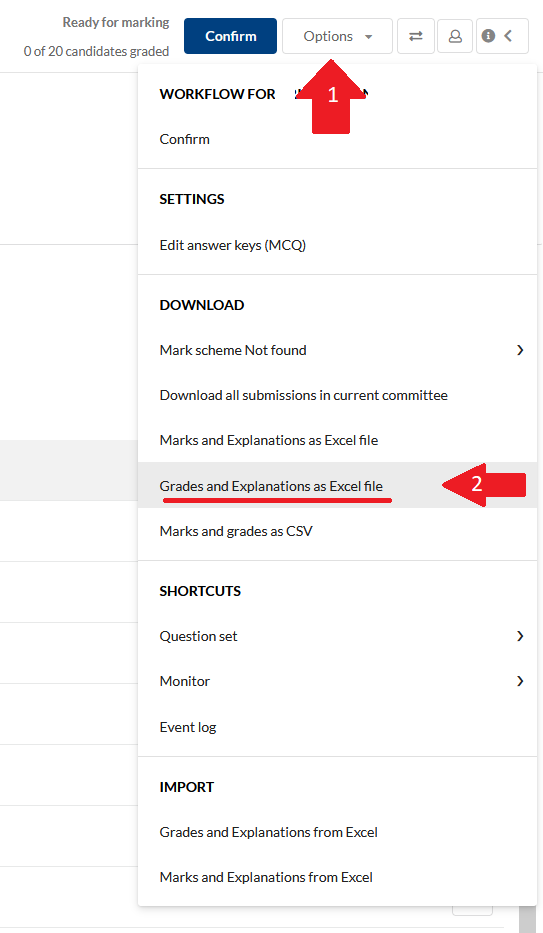Choose Marks and Explanations as Excel file

point(269,440)
